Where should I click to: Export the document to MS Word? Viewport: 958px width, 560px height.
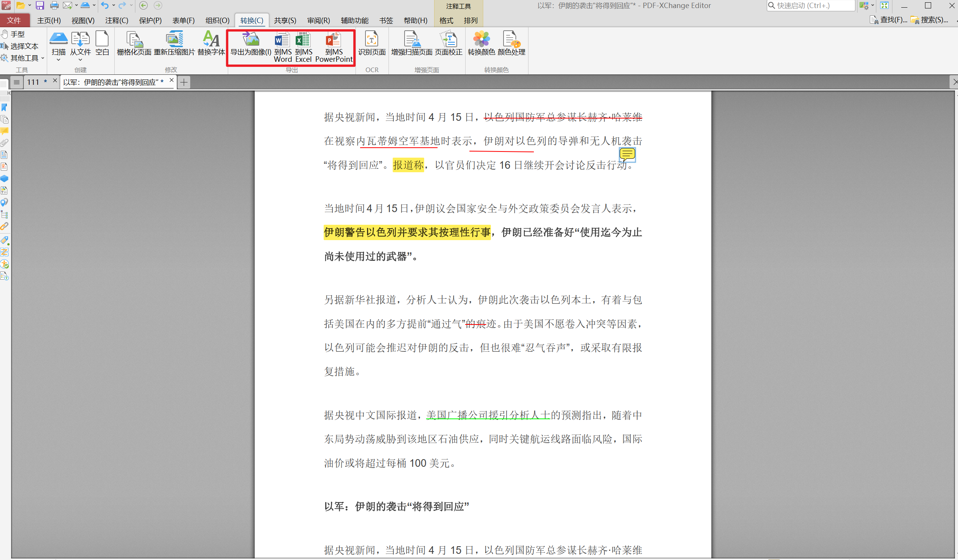pyautogui.click(x=283, y=47)
